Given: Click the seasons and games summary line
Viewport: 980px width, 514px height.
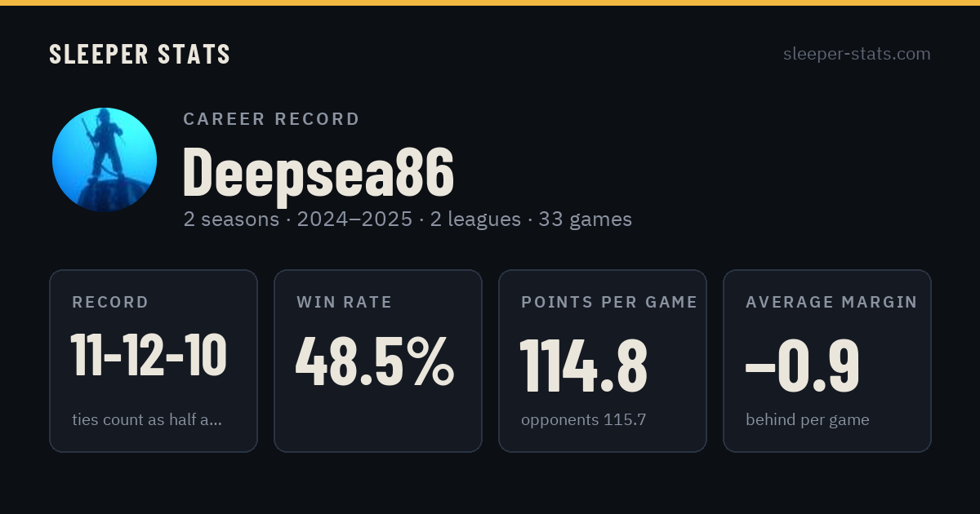Looking at the screenshot, I should click(x=408, y=219).
